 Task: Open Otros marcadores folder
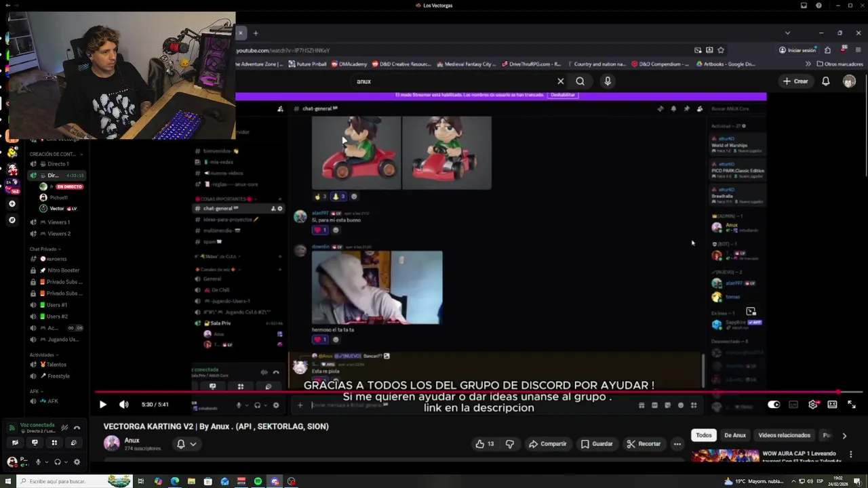click(x=840, y=64)
